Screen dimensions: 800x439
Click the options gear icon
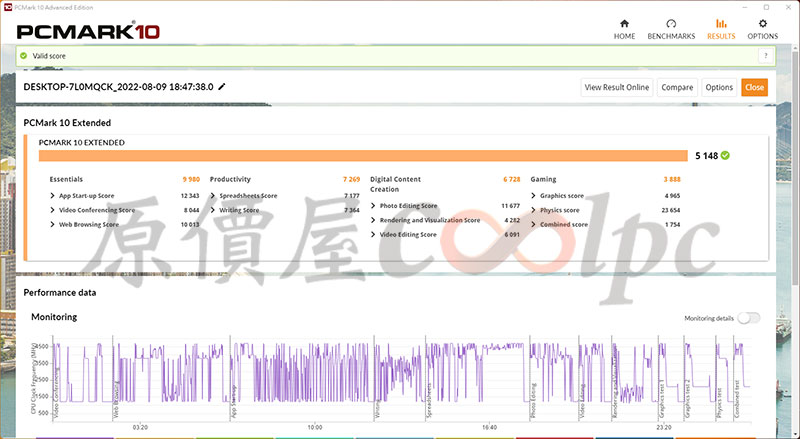(x=762, y=23)
